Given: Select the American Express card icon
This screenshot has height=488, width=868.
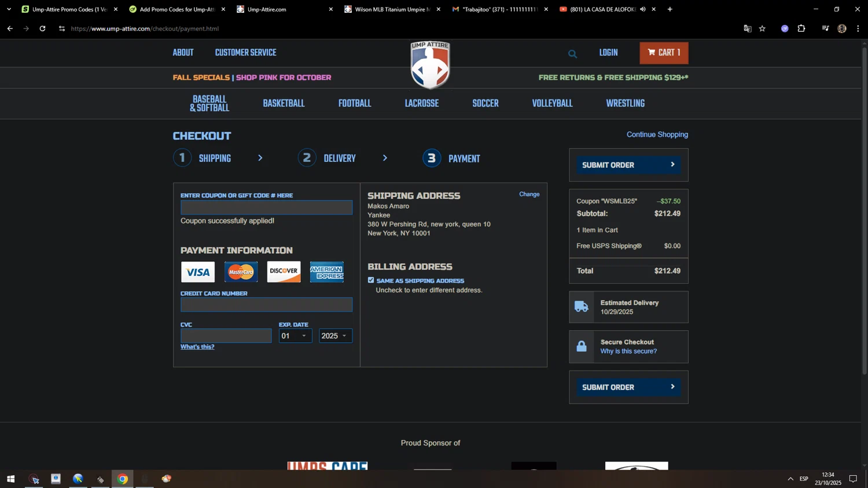Looking at the screenshot, I should click(x=327, y=272).
